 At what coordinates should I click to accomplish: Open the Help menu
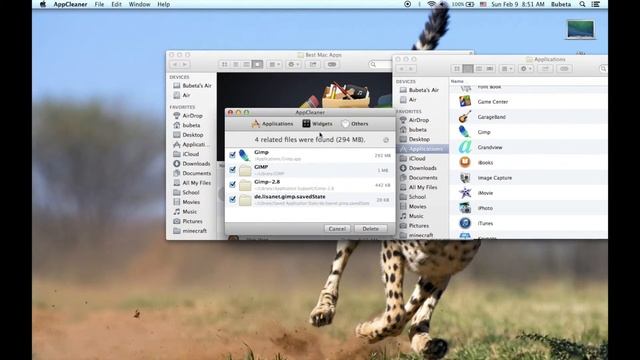pos(163,4)
